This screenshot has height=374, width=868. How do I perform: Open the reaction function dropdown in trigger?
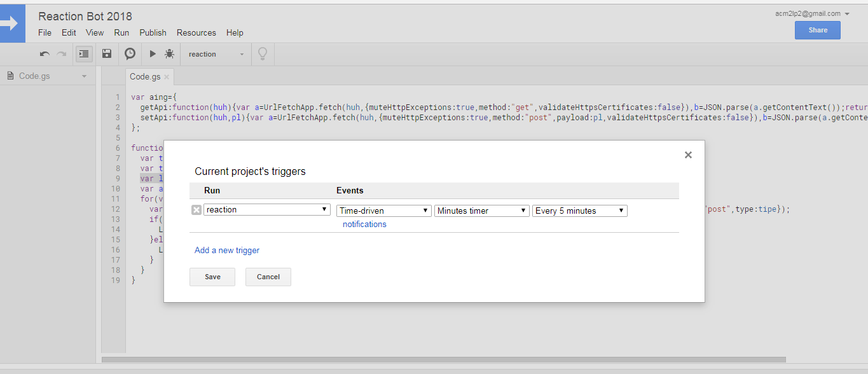(267, 210)
